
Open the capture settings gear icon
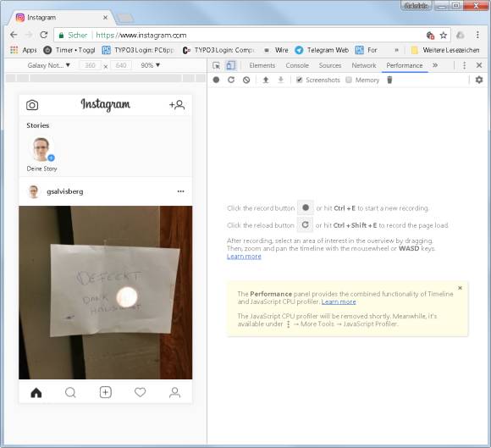click(x=479, y=80)
